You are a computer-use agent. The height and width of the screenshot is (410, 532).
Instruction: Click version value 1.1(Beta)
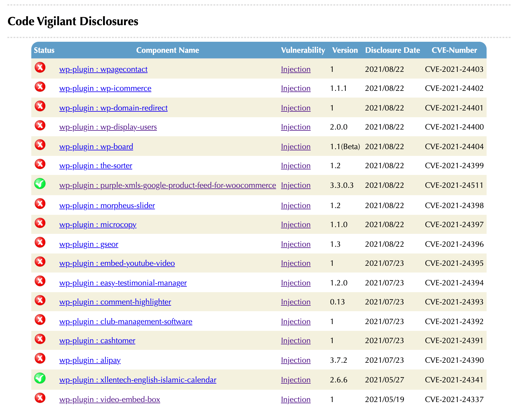(x=345, y=147)
